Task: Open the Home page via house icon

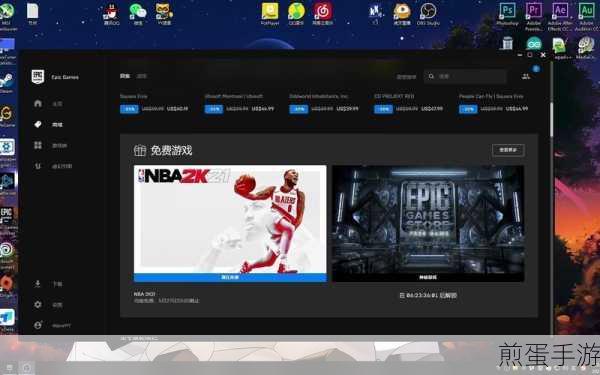Action: point(38,103)
